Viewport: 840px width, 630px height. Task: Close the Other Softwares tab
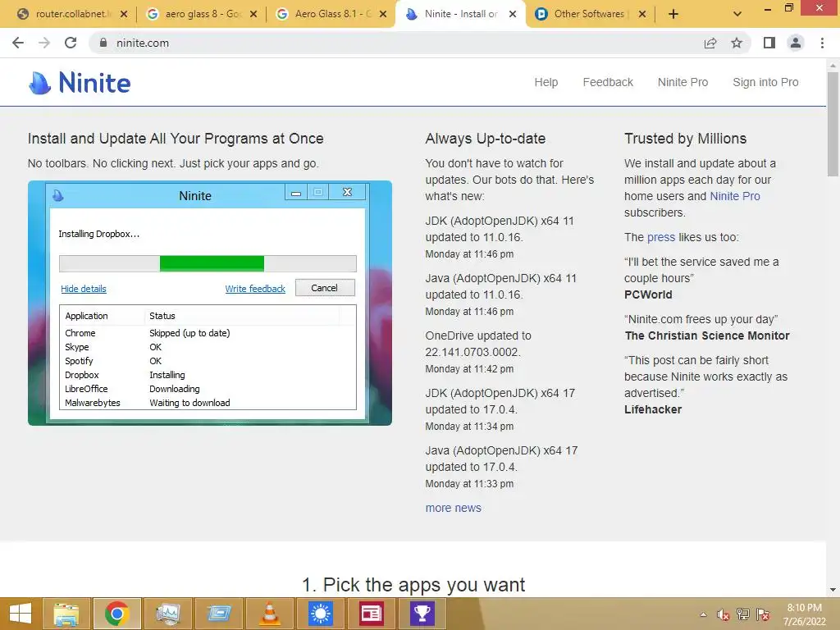[x=641, y=14]
